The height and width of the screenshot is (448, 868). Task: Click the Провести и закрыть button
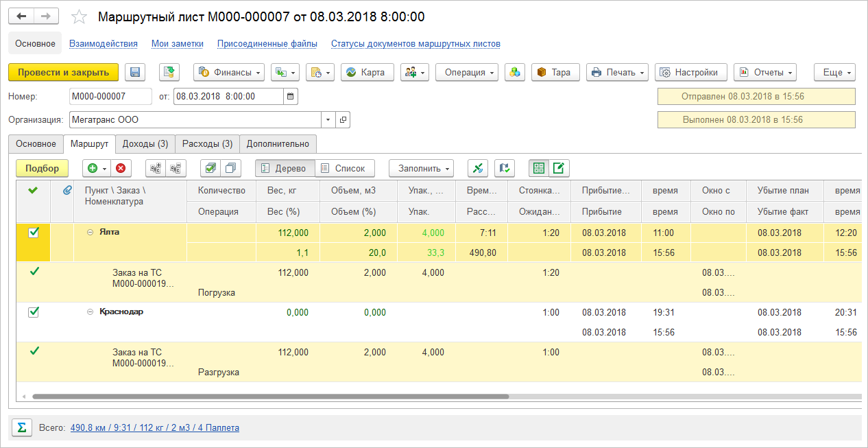[63, 72]
